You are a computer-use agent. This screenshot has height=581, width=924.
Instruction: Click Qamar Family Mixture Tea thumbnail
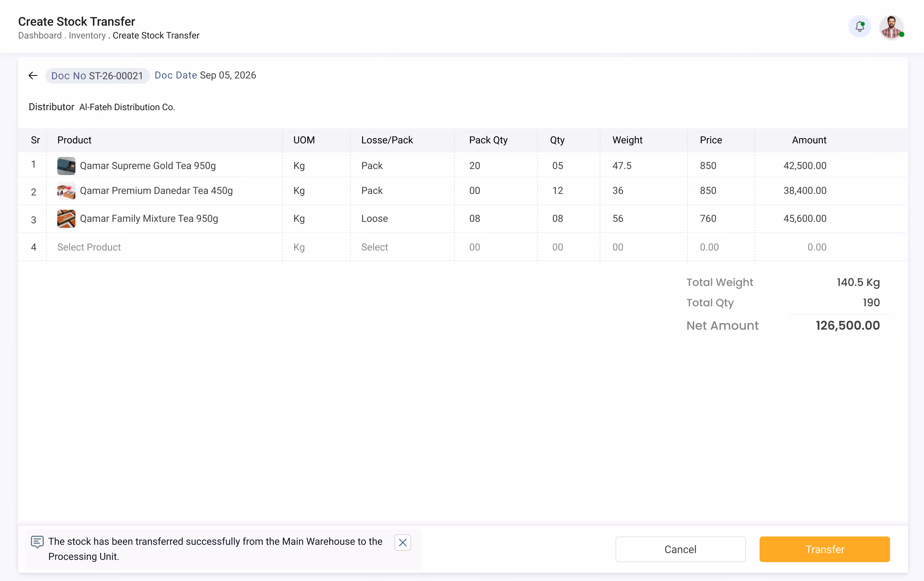coord(66,219)
